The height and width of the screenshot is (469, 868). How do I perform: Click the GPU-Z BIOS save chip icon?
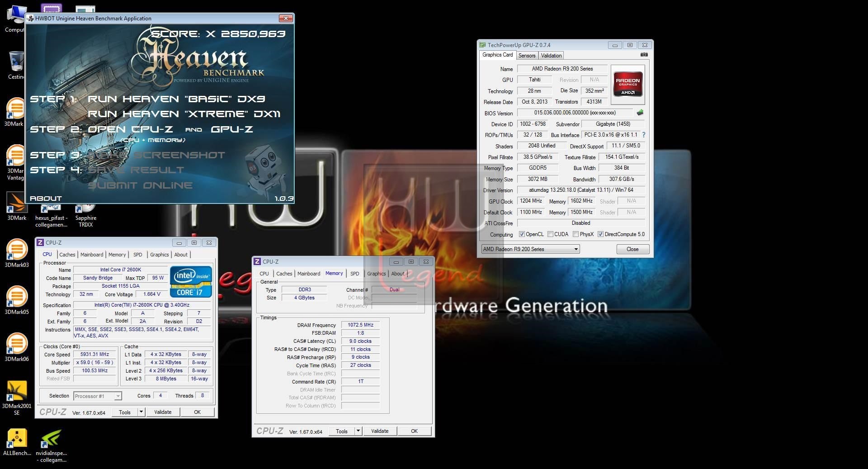pos(640,113)
